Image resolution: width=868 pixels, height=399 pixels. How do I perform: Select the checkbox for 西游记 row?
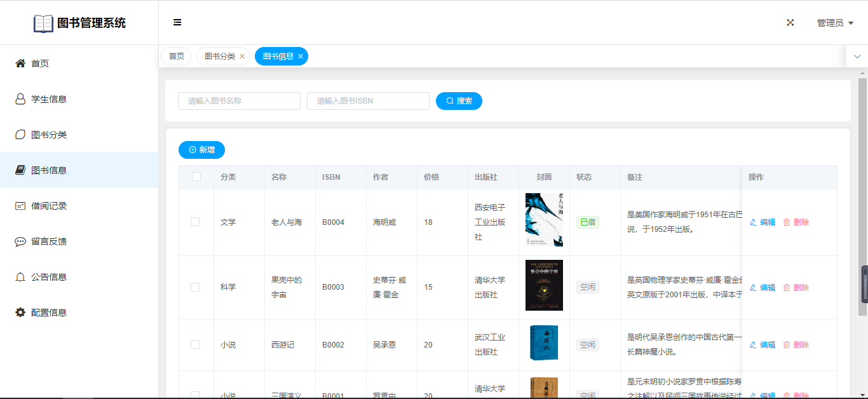pyautogui.click(x=195, y=344)
